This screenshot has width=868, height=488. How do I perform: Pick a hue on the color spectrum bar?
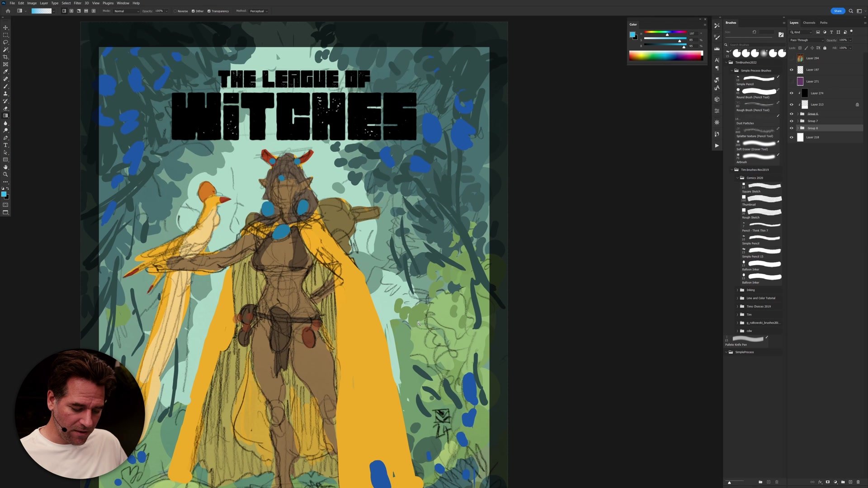click(666, 55)
